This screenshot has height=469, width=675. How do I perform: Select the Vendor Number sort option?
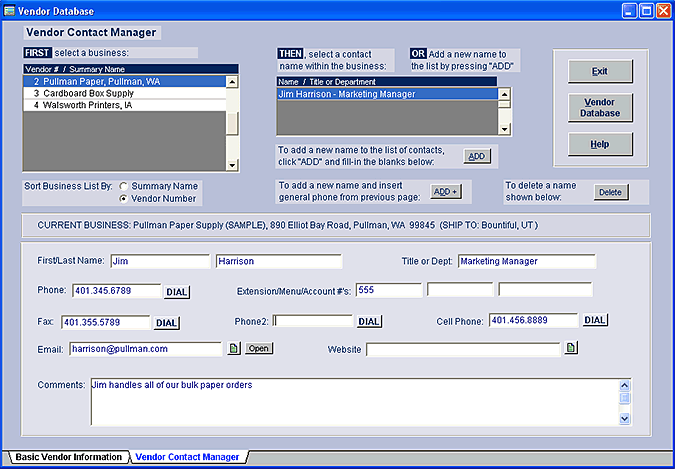(124, 199)
